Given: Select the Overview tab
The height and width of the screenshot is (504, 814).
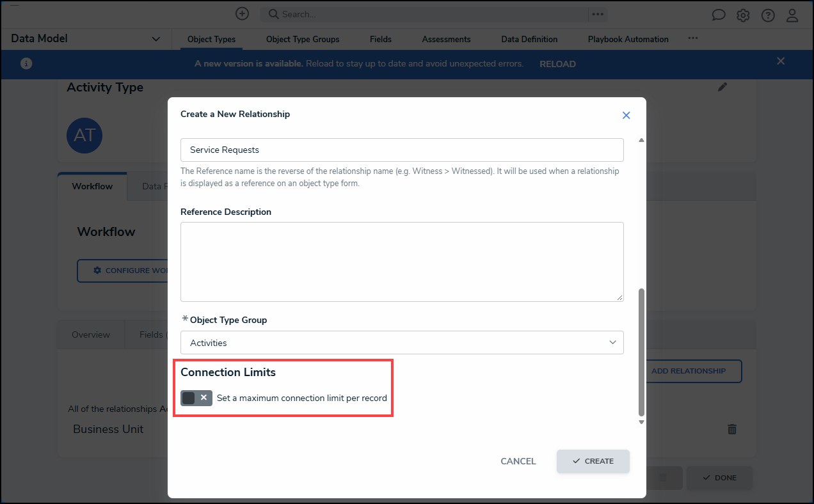Looking at the screenshot, I should [x=91, y=335].
